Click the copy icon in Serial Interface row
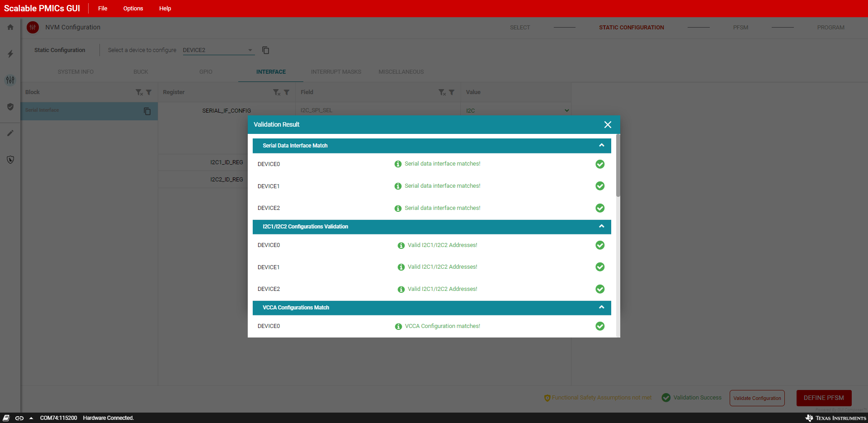Screen dimensions: 868x423 pos(147,111)
